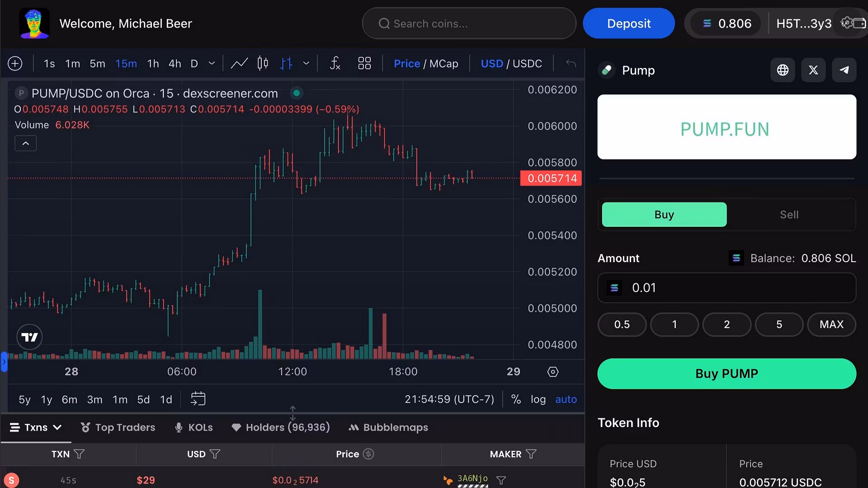Switch to line chart type icon

239,64
